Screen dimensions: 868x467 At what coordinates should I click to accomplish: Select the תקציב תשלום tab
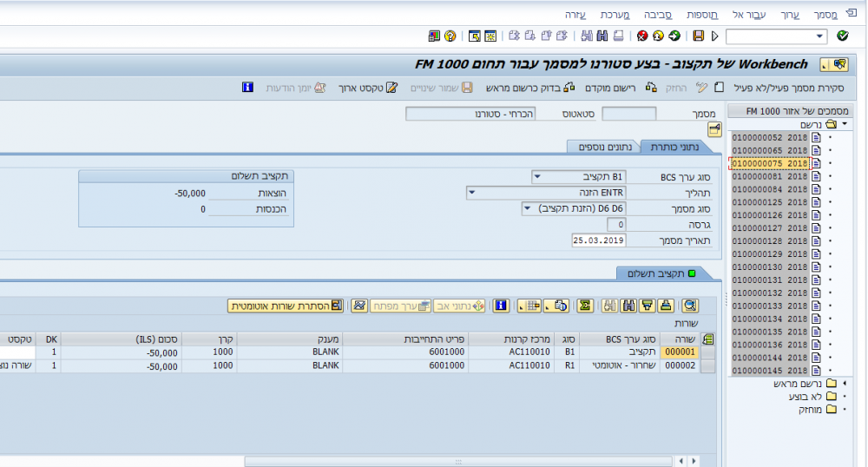(661, 273)
